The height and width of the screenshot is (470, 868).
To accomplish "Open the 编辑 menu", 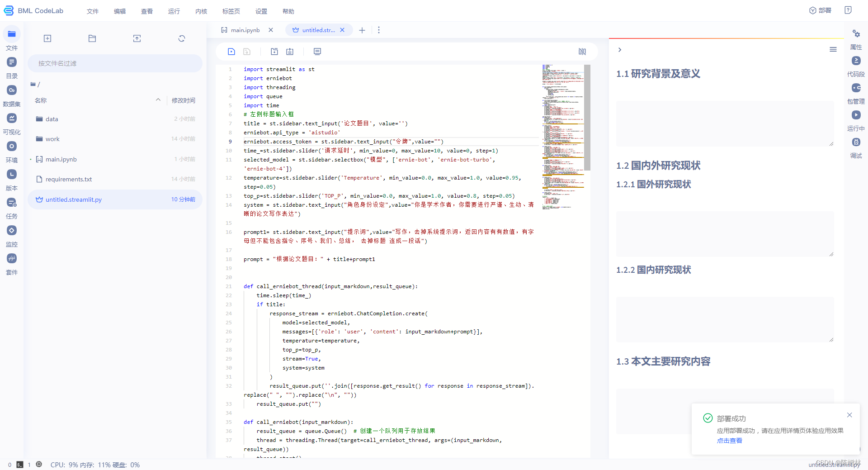I will 120,11.
